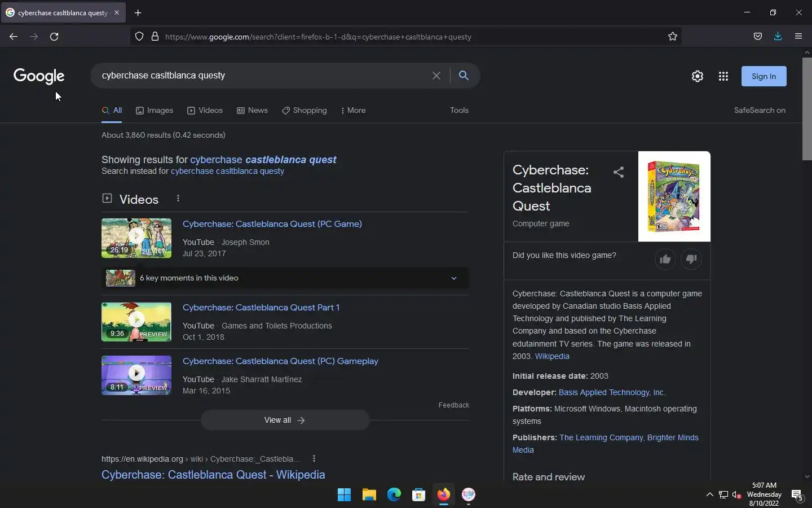The image size is (812, 508).
Task: Clear the search query with X icon
Action: (436, 76)
